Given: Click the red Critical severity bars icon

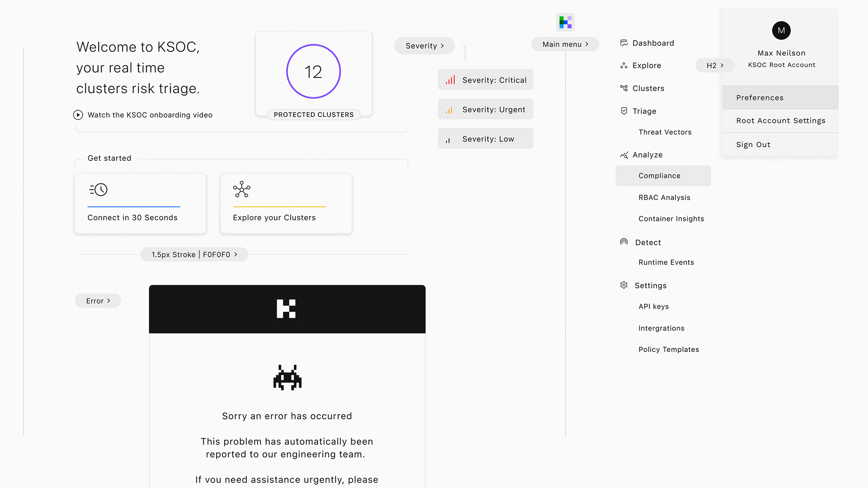Looking at the screenshot, I should (x=450, y=80).
